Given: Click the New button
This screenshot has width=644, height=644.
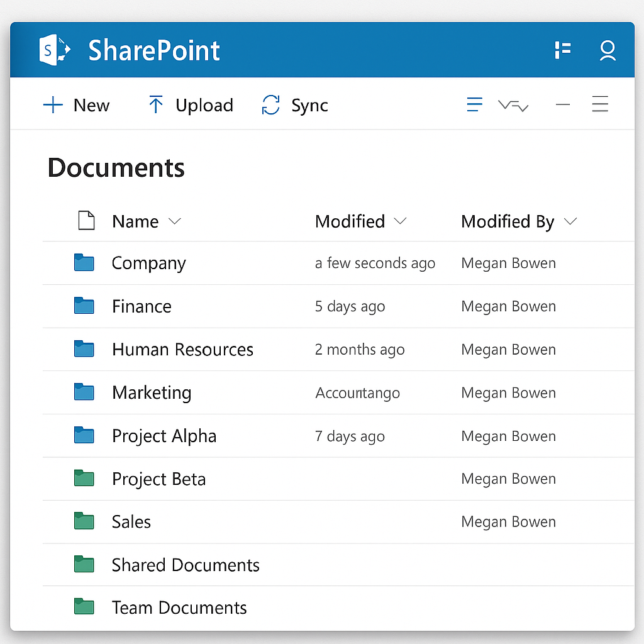Looking at the screenshot, I should click(x=76, y=105).
